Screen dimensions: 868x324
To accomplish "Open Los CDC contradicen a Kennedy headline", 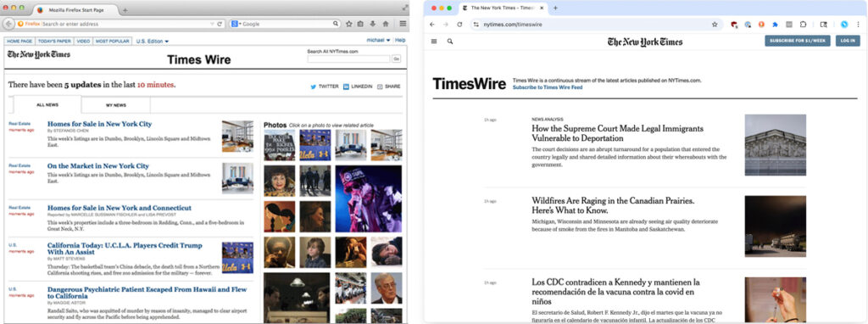I will [615, 292].
